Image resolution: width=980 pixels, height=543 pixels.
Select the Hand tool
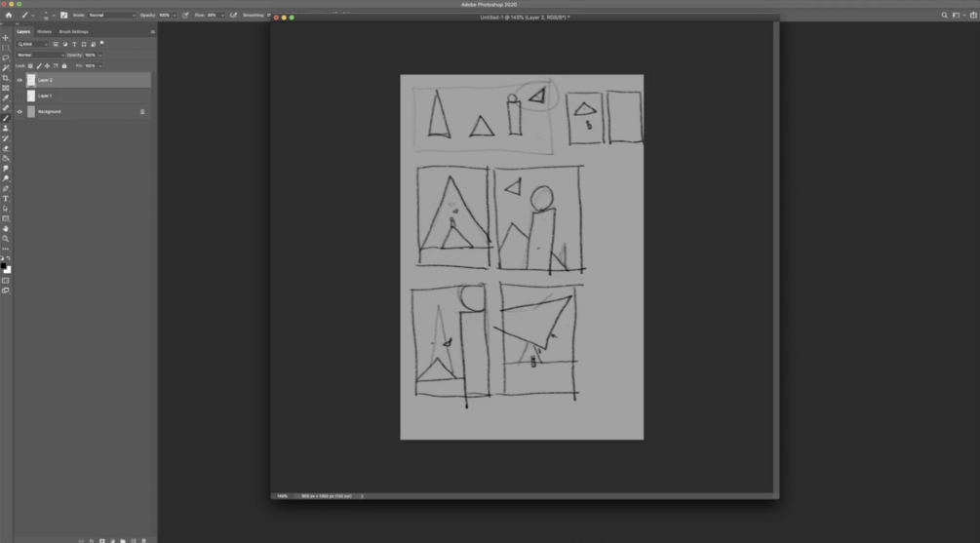click(6, 229)
